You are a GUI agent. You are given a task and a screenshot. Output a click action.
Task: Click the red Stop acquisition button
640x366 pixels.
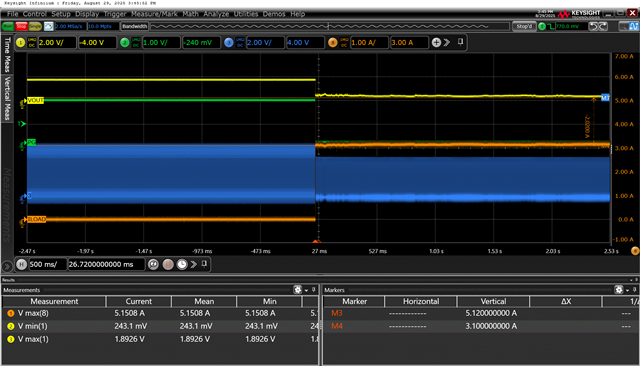21,27
